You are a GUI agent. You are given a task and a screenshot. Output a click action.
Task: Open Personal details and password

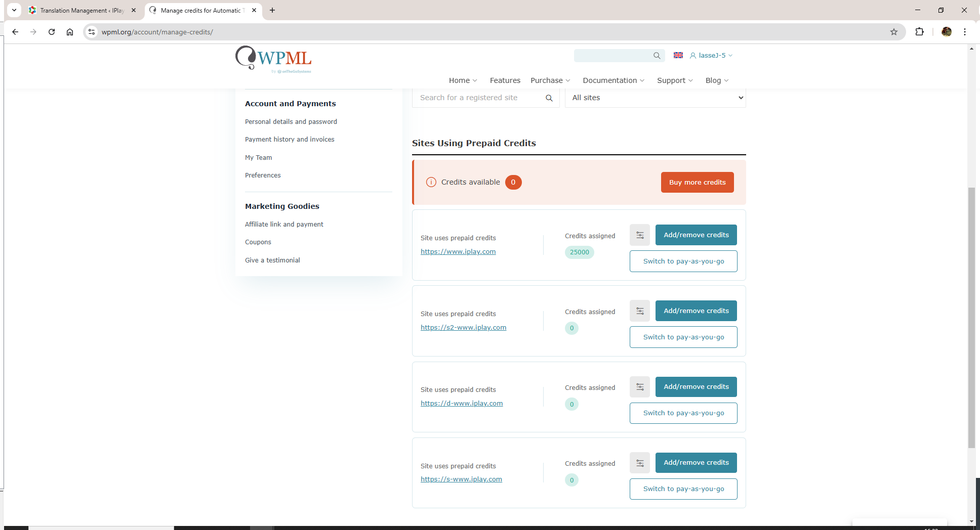tap(291, 122)
